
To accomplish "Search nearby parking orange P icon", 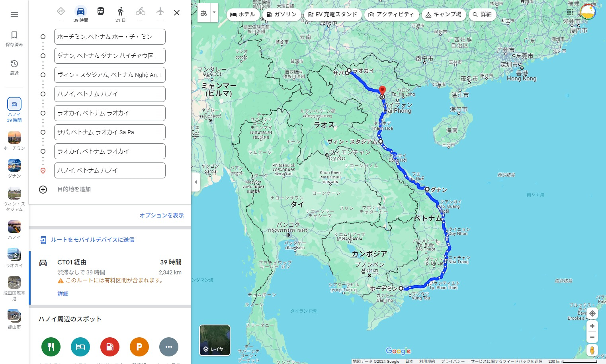I will point(139,347).
